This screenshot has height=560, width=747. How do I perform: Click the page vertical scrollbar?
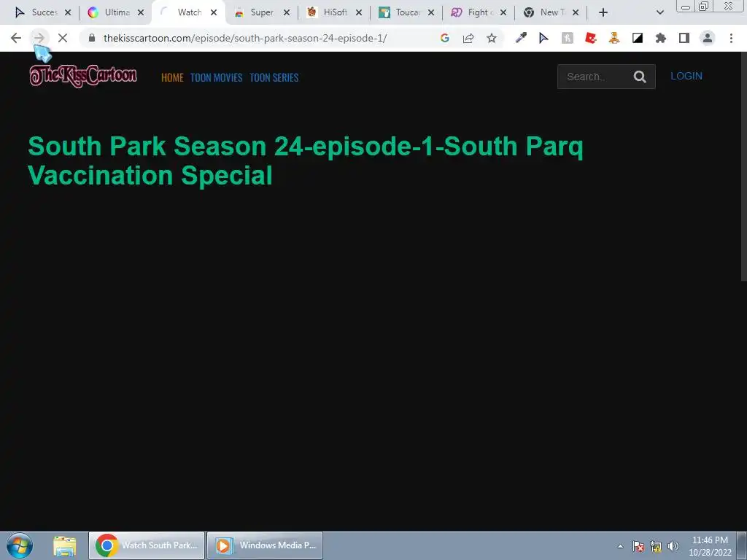tap(743, 167)
